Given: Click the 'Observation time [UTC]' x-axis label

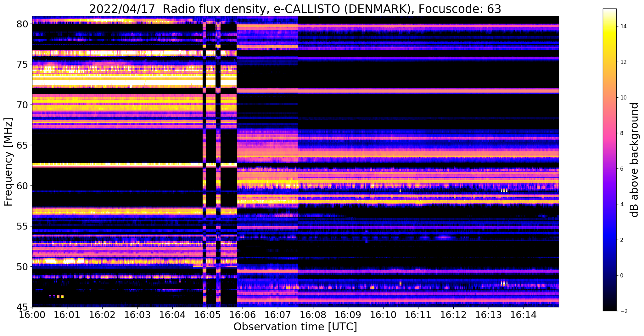Looking at the screenshot, I should click(x=295, y=327).
